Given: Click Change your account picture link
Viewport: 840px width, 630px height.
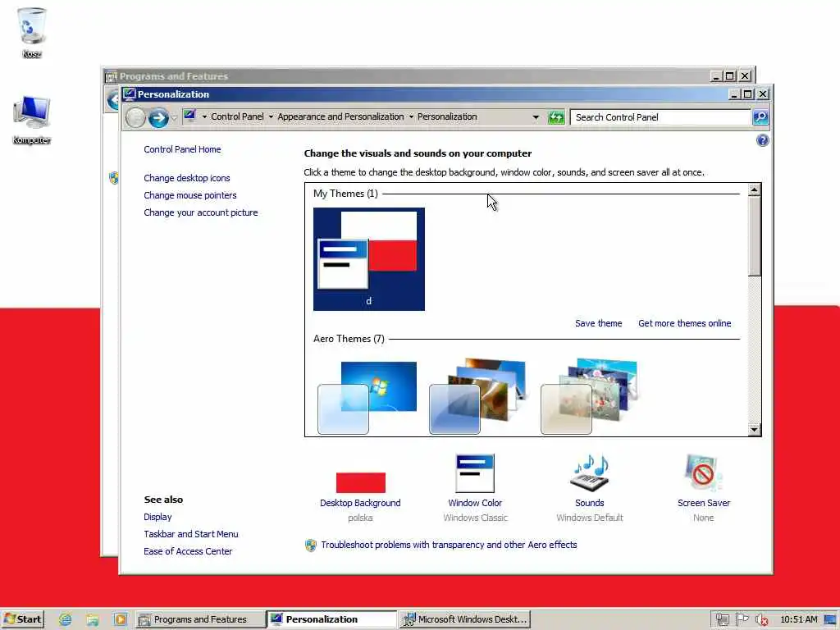Looking at the screenshot, I should pos(200,212).
